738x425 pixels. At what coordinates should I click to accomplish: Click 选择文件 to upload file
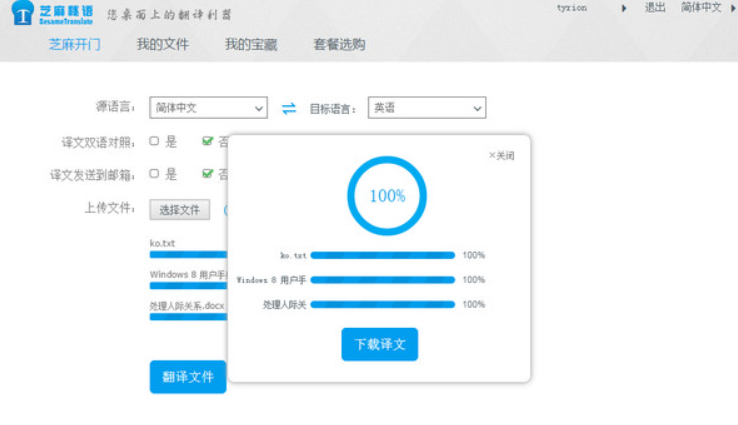pyautogui.click(x=180, y=209)
